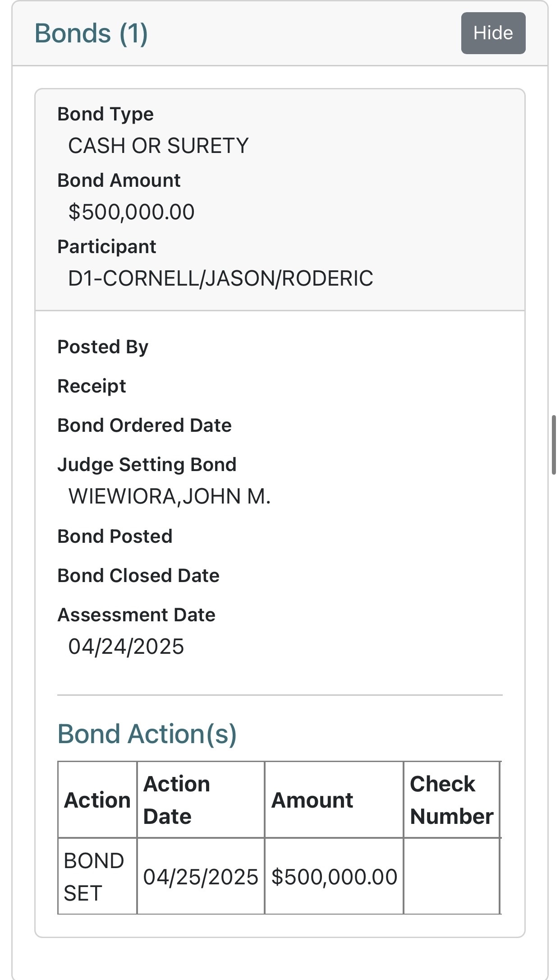Image resolution: width=560 pixels, height=980 pixels.
Task: Click the Bond Action(s) heading
Action: [147, 734]
